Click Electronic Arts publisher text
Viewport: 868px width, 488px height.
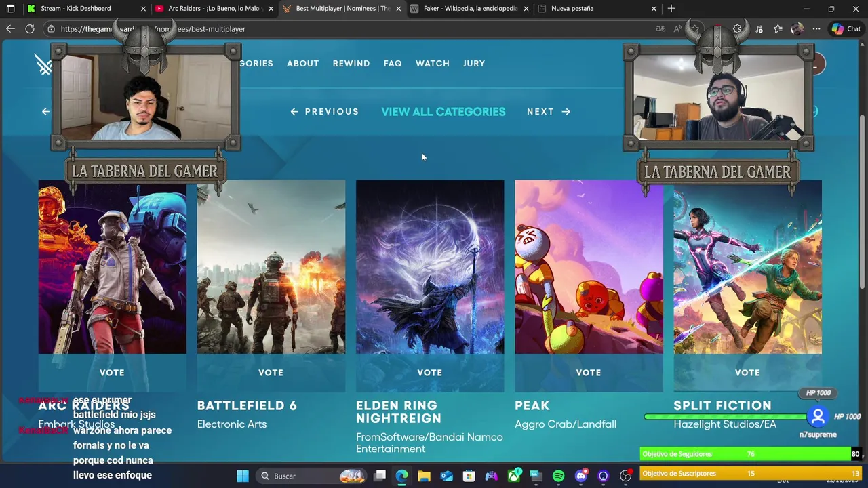(232, 424)
